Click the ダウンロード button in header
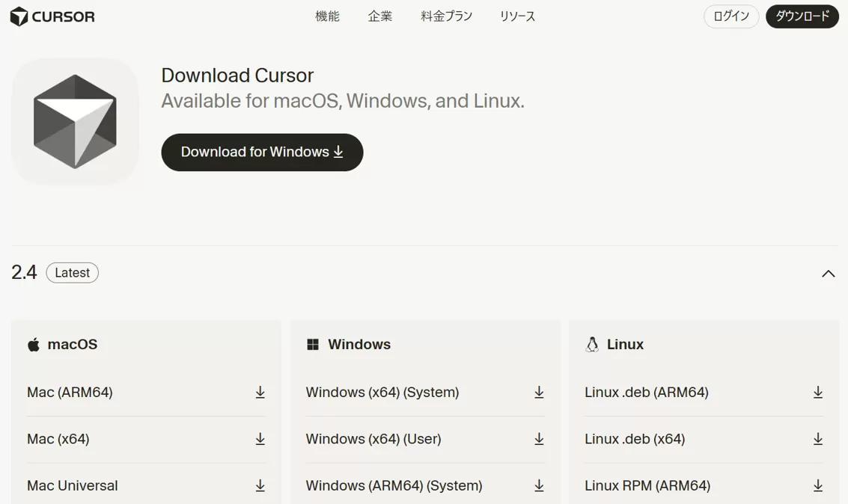Image resolution: width=848 pixels, height=504 pixels. pos(802,16)
